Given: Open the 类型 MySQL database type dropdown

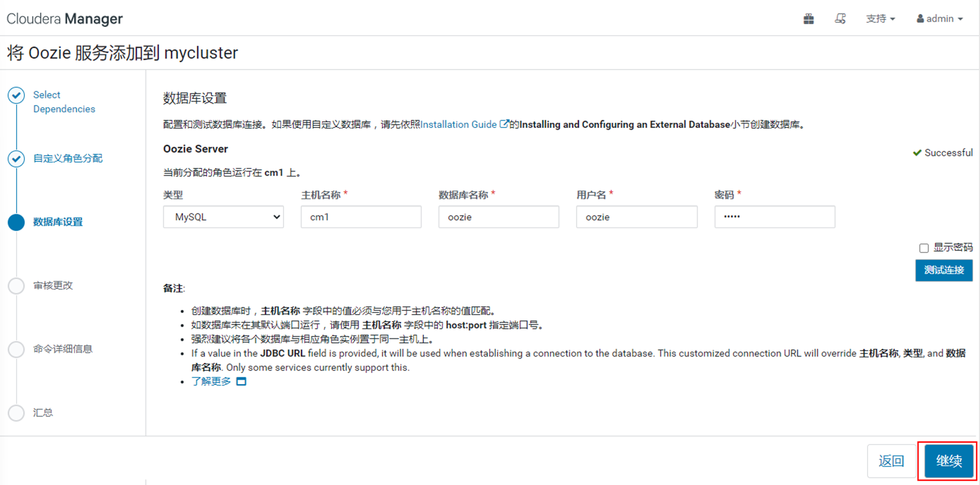Looking at the screenshot, I should tap(223, 217).
